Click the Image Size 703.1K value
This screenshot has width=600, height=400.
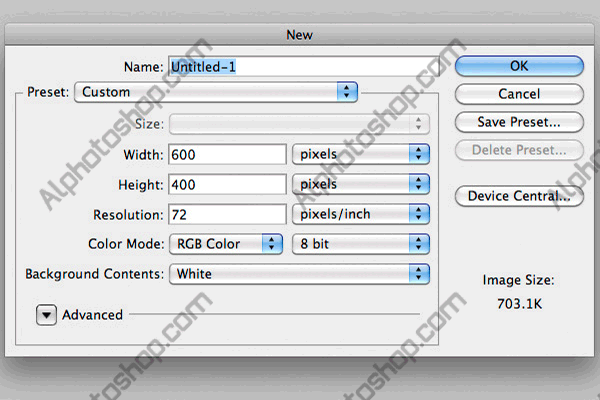point(519,304)
